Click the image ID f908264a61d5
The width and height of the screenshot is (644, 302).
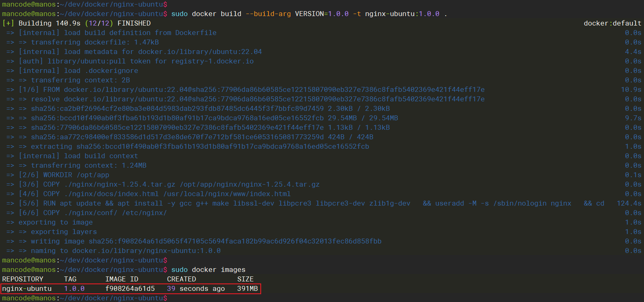click(130, 288)
